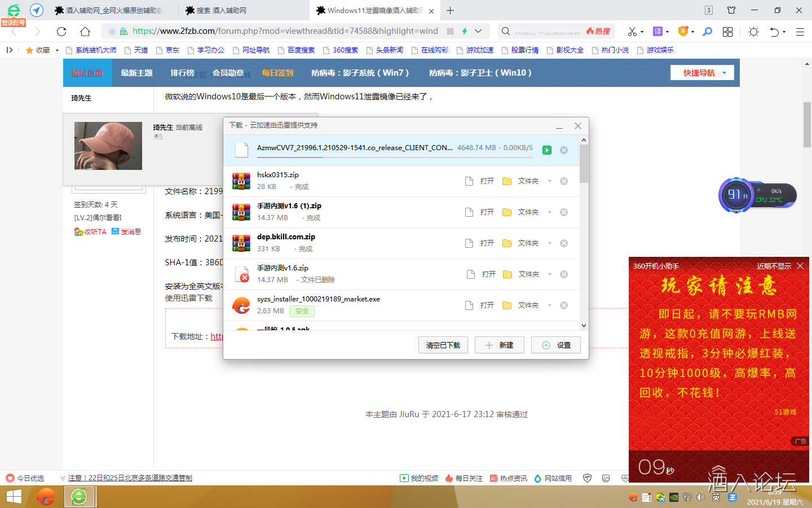Viewport: 812px width, 508px height.
Task: Click the 清空已下载 button
Action: click(x=443, y=345)
